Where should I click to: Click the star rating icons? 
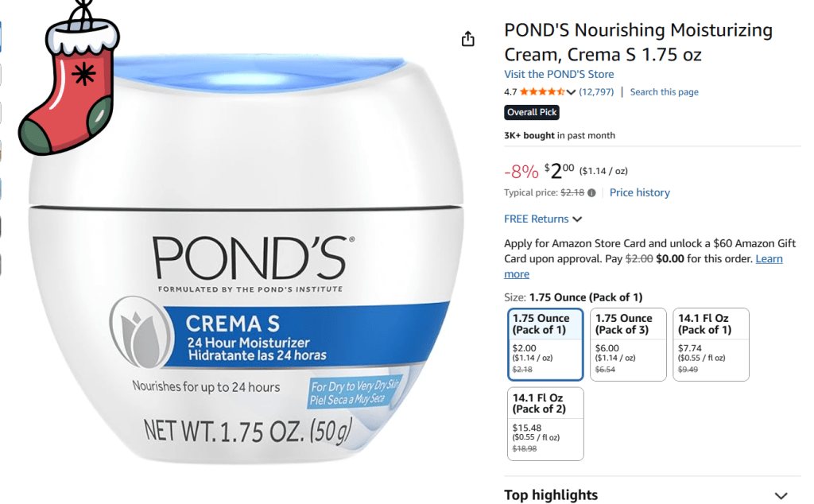[x=542, y=92]
